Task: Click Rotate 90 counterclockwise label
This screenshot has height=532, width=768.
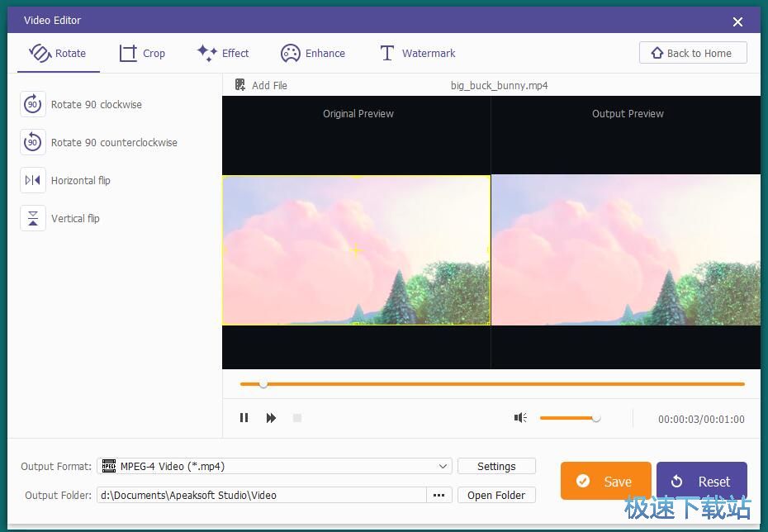Action: [114, 143]
